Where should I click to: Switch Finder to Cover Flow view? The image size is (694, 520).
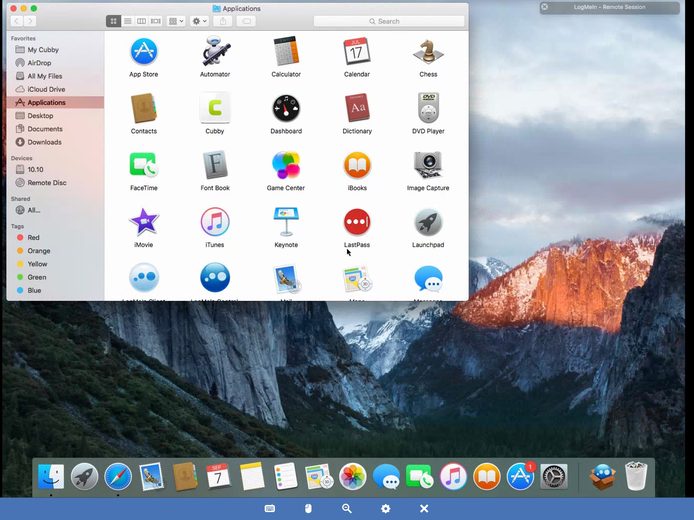click(x=156, y=21)
